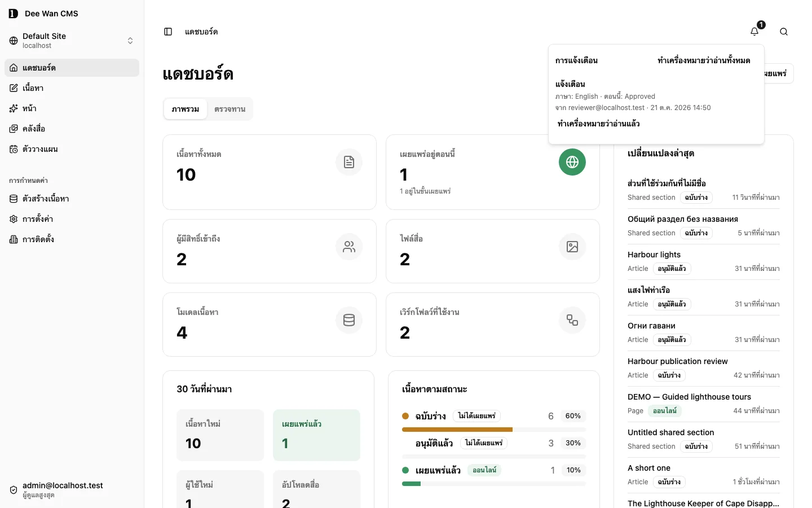
Task: Open Untitled shared section entry
Action: (671, 432)
